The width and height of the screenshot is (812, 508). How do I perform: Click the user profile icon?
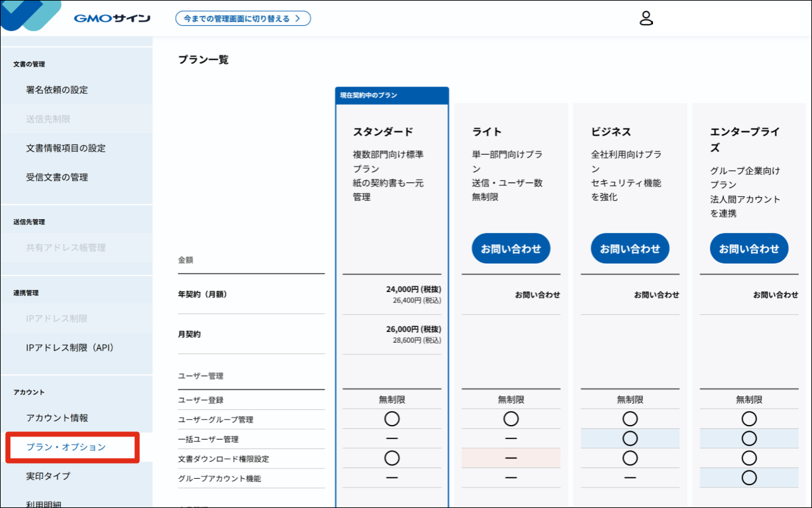coord(645,18)
